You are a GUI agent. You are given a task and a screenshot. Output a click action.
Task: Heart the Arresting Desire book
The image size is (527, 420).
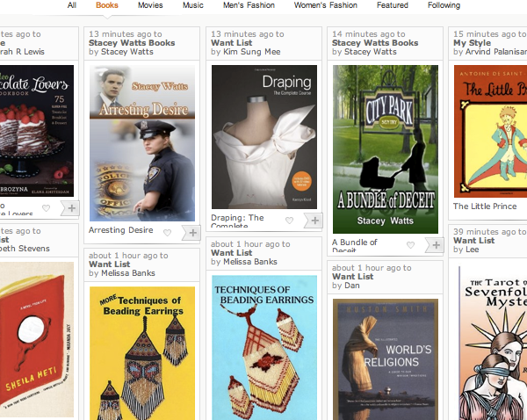tap(167, 232)
